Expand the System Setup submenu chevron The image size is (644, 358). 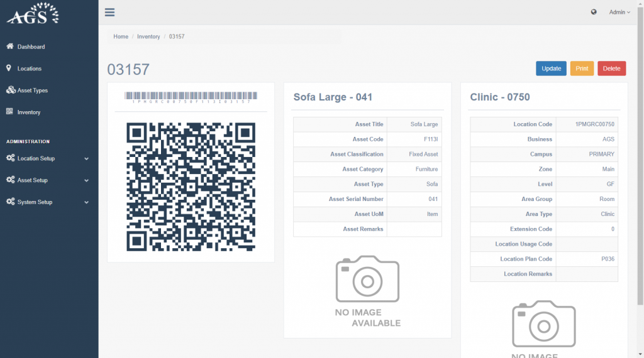tap(86, 203)
